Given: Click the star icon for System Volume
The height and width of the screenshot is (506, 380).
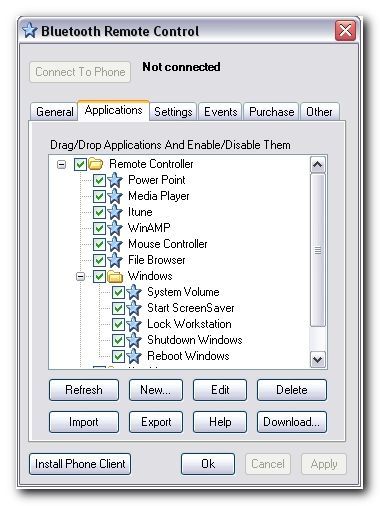Looking at the screenshot, I should pos(134,292).
